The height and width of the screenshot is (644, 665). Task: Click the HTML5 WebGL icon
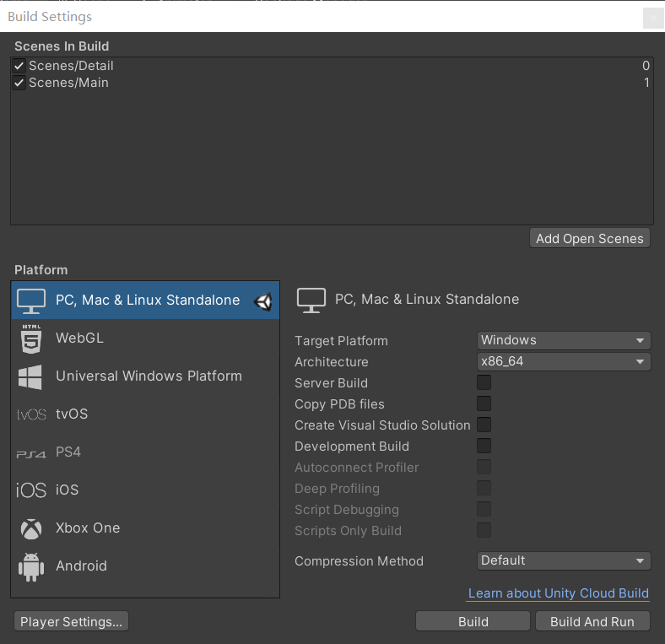(x=31, y=338)
